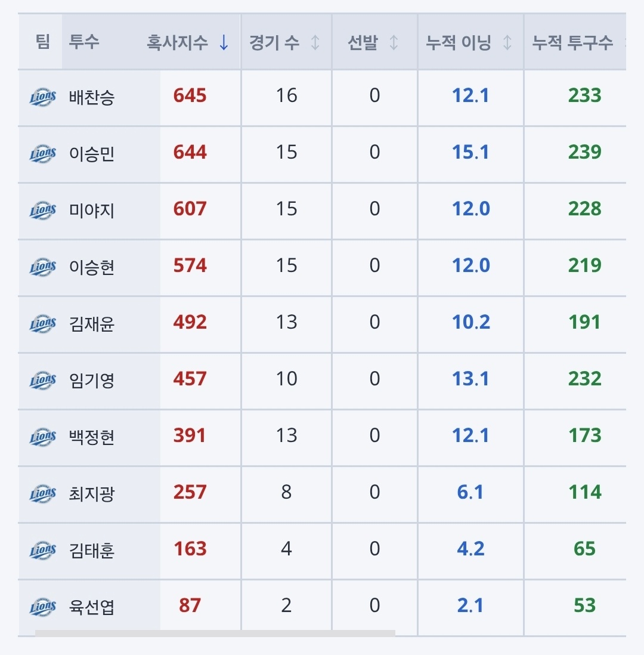Click Lions logo in 김태훈 row

coord(42,550)
